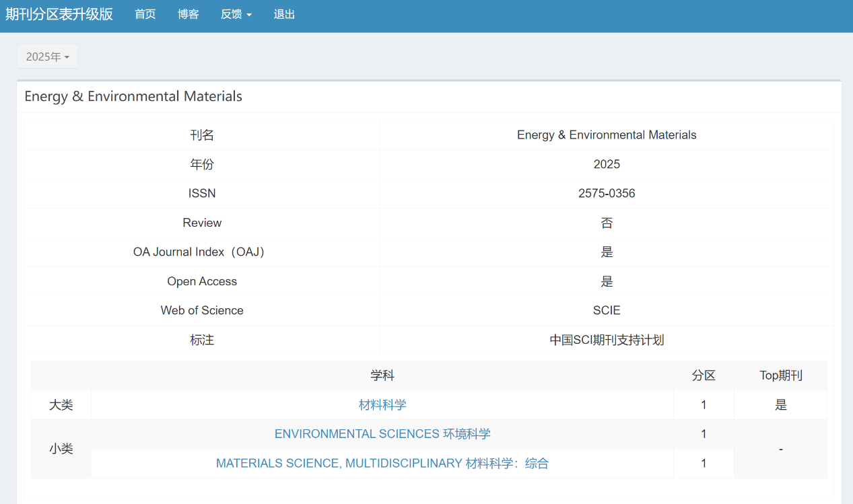Click the panel heading Energy & Environmental Materials
This screenshot has height=504, width=853.
point(133,96)
